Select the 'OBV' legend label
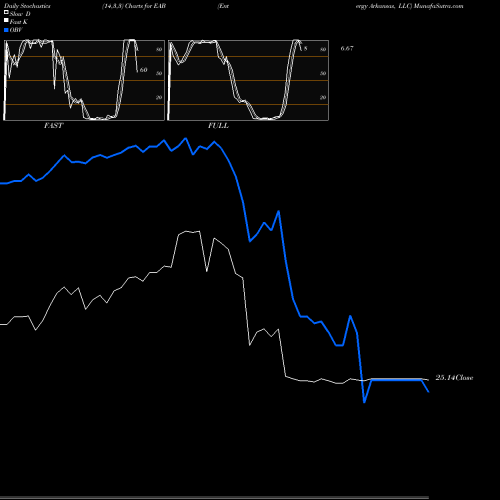The image size is (500, 500). [x=16, y=30]
